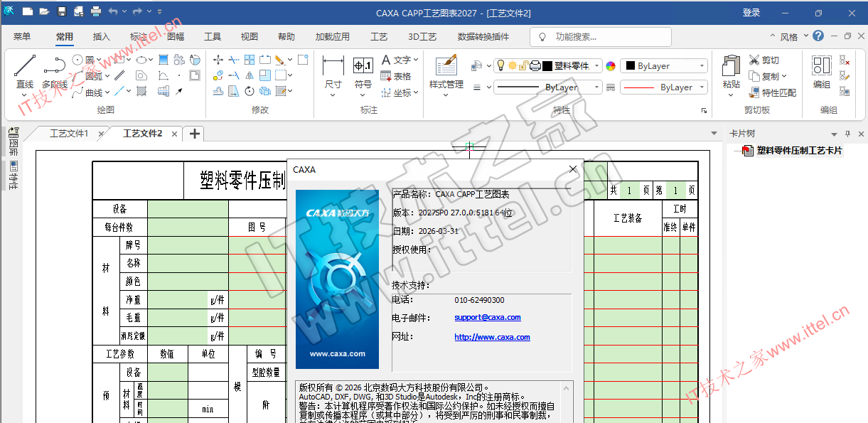Click the black layer color swatch
Image resolution: width=868 pixels, height=423 pixels.
547,66
